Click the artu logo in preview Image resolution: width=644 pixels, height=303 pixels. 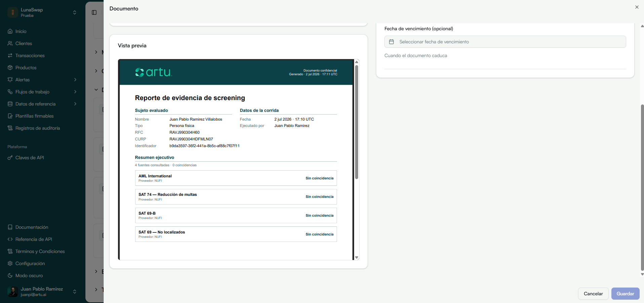coord(153,72)
